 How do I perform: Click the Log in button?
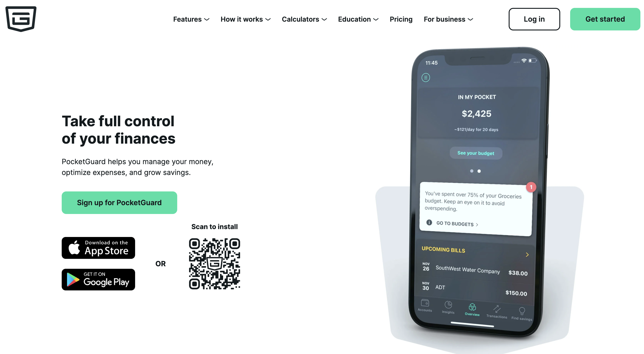[534, 19]
